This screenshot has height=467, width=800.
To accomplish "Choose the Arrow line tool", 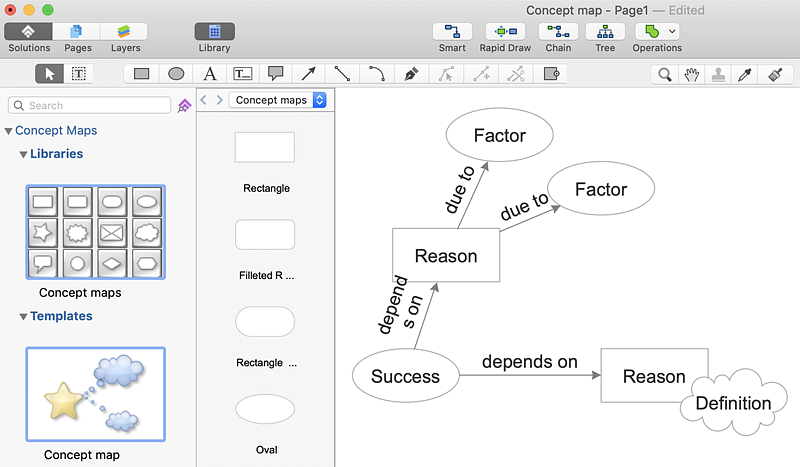I will pyautogui.click(x=309, y=74).
